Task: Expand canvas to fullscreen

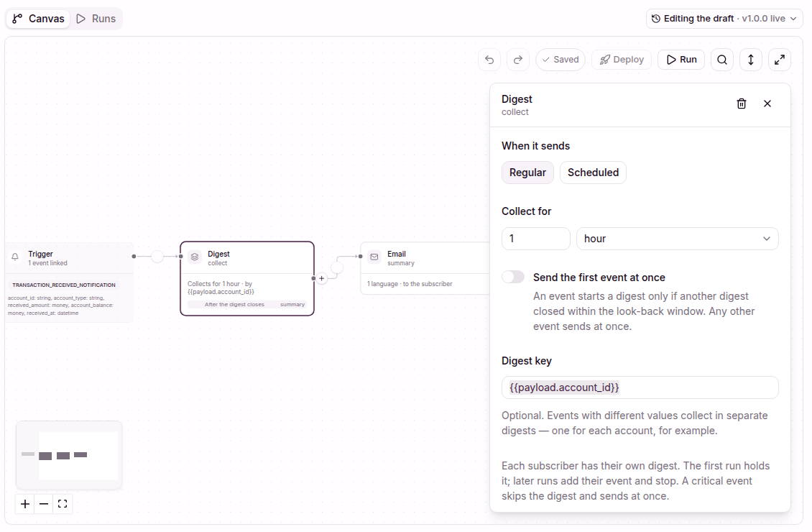Action: point(780,60)
